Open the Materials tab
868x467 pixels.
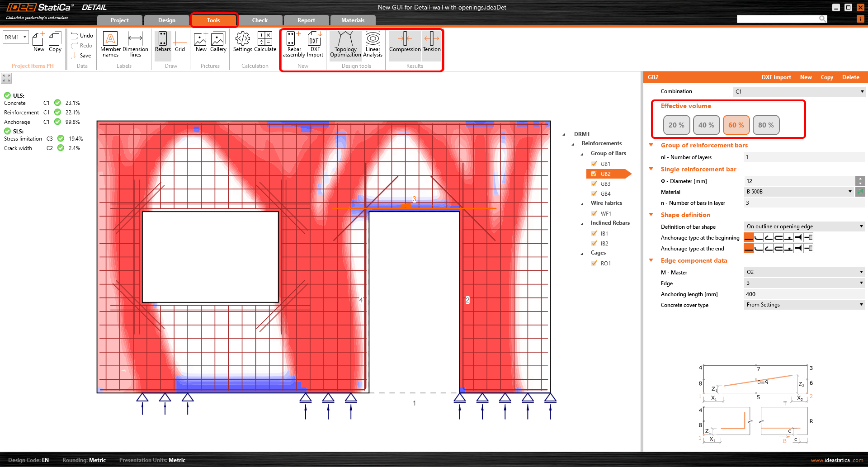pos(353,20)
